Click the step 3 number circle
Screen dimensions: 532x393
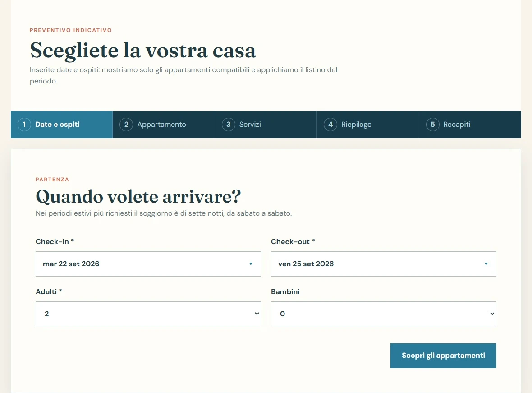pos(228,125)
